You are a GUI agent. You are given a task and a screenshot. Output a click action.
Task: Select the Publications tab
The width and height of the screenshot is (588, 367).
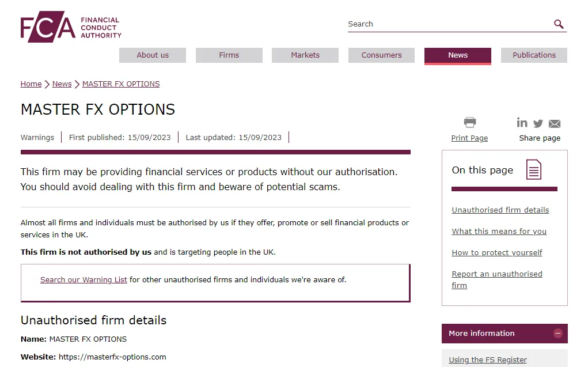pos(534,55)
